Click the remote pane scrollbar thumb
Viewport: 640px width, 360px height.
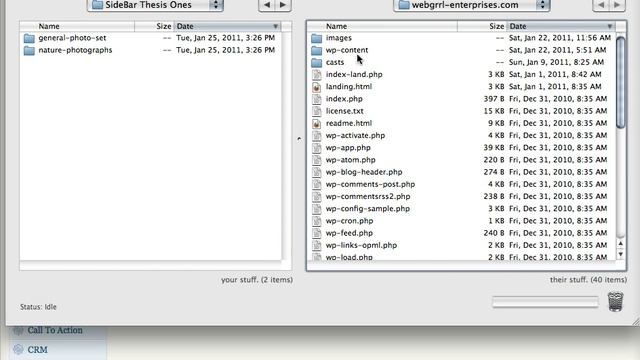pos(620,82)
